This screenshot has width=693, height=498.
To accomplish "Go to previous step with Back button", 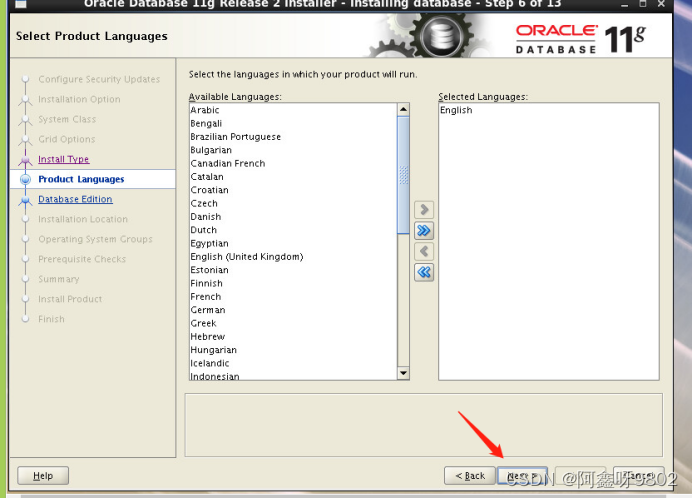I will click(469, 476).
